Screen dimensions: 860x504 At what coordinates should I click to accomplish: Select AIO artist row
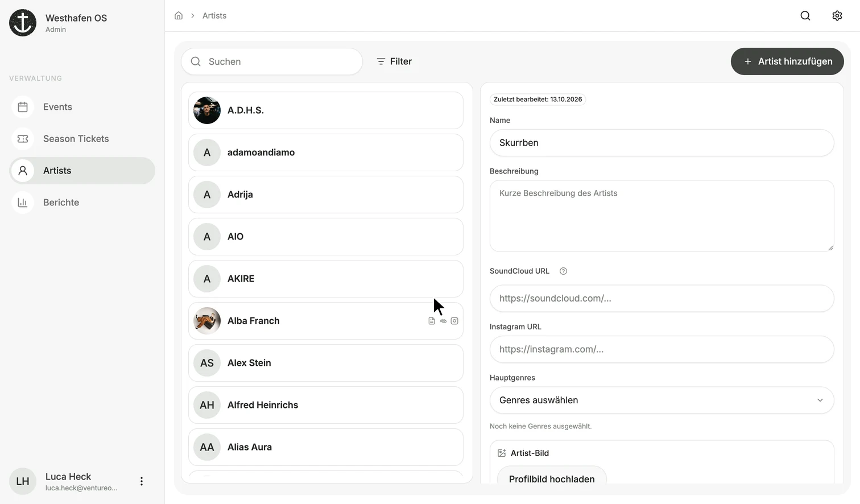pos(326,237)
